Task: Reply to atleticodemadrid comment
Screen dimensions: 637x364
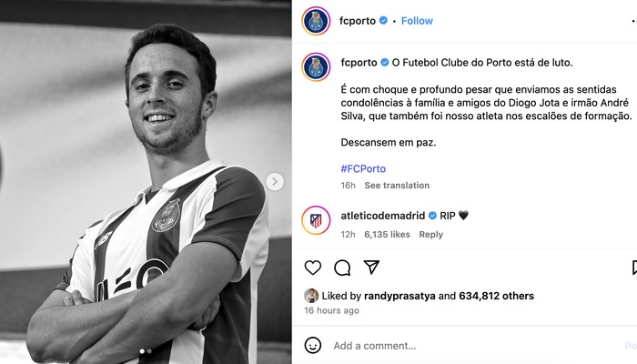Action: 431,235
